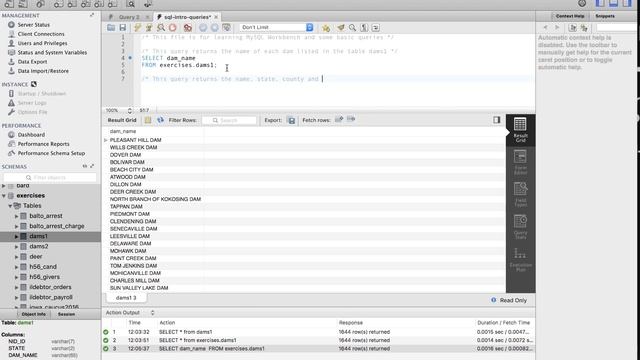Open the Snippets tab
This screenshot has width=640, height=360.
pos(605,16)
